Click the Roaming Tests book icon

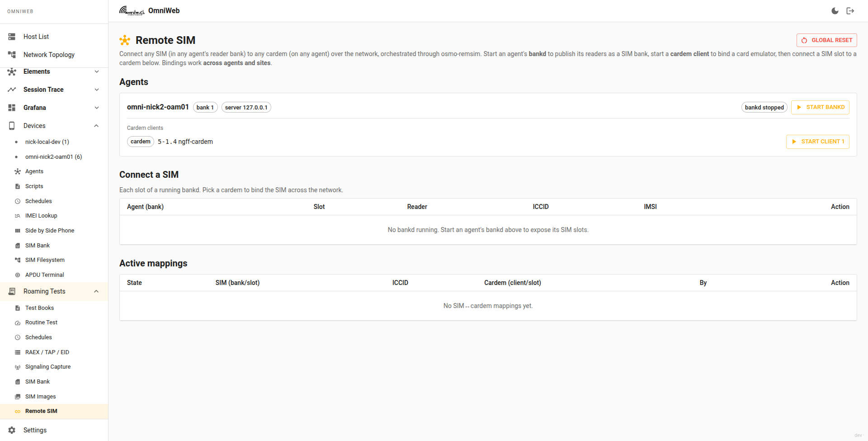click(12, 291)
